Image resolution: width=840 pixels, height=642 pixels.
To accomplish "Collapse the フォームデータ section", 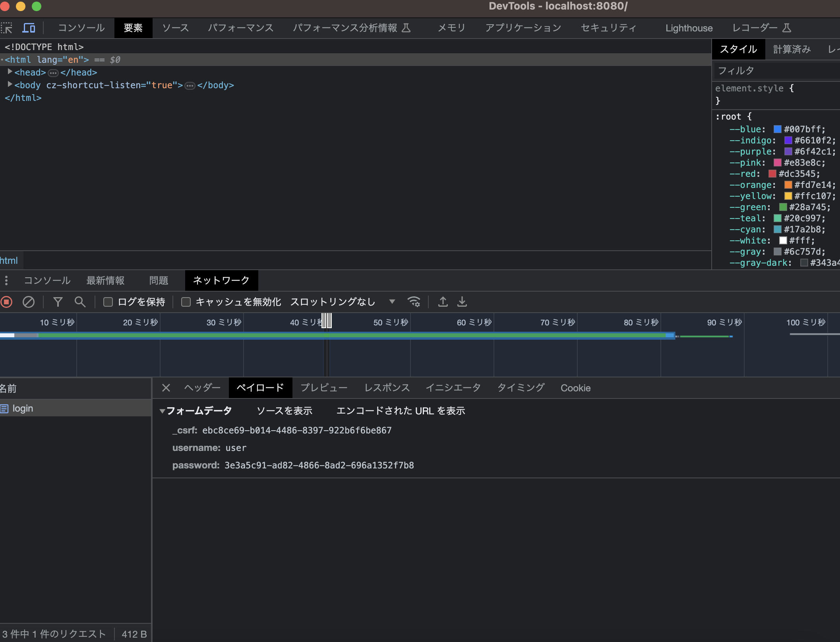I will coord(162,411).
